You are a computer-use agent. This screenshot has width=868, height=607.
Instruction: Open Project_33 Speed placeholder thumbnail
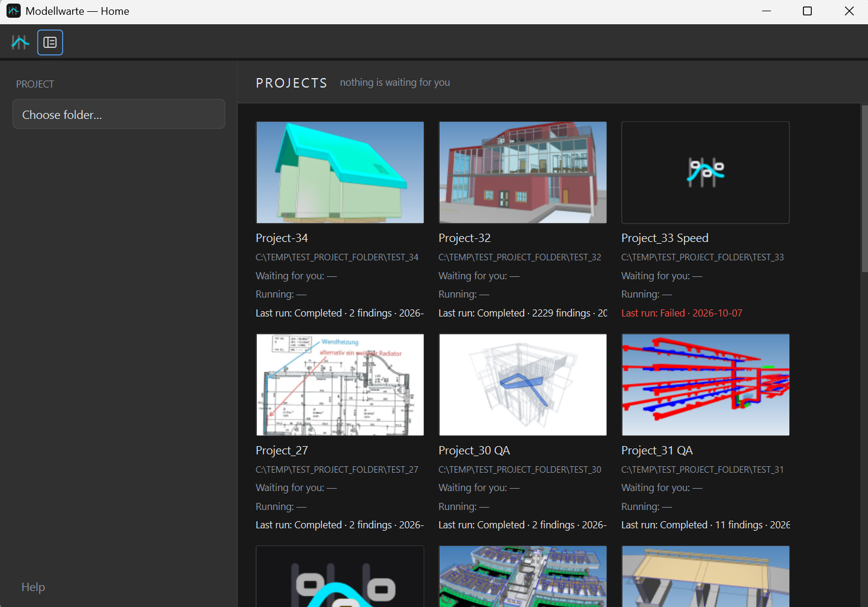click(x=705, y=173)
